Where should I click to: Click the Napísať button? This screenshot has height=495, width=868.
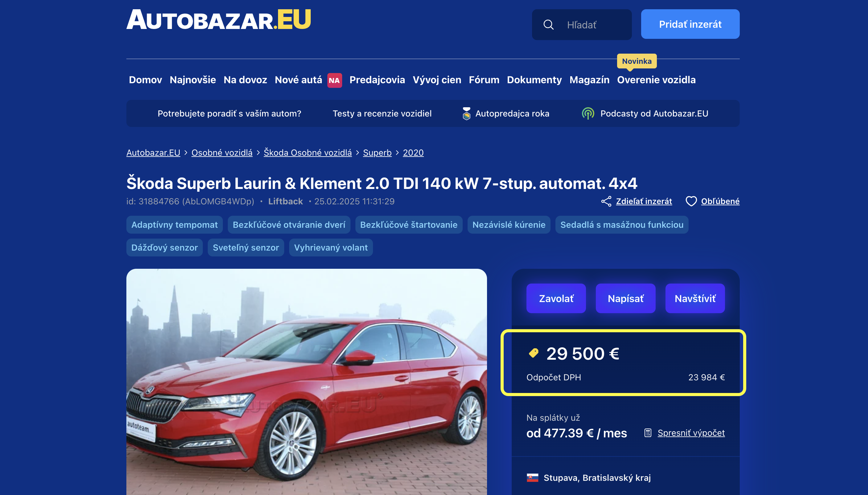[x=626, y=298]
